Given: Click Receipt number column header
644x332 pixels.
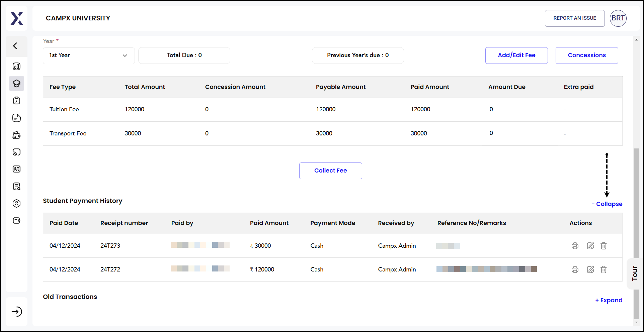Looking at the screenshot, I should (x=124, y=223).
